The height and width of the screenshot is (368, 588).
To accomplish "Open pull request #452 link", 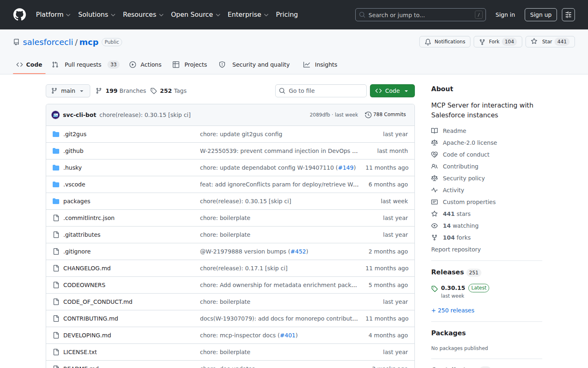I will coord(298,251).
